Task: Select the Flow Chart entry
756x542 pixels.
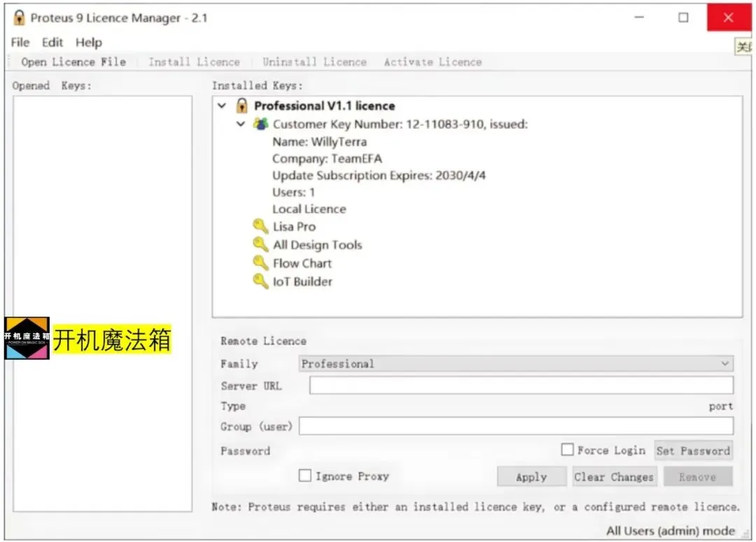Action: click(x=302, y=263)
